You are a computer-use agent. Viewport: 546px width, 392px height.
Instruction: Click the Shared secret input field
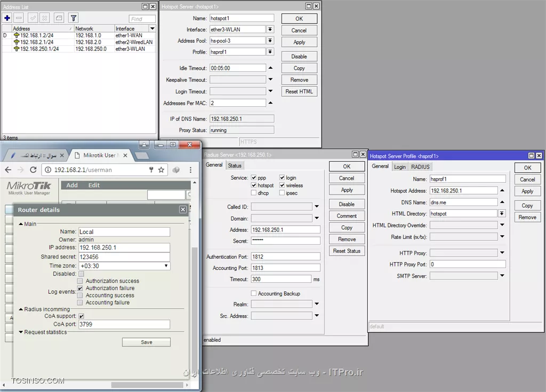point(124,257)
